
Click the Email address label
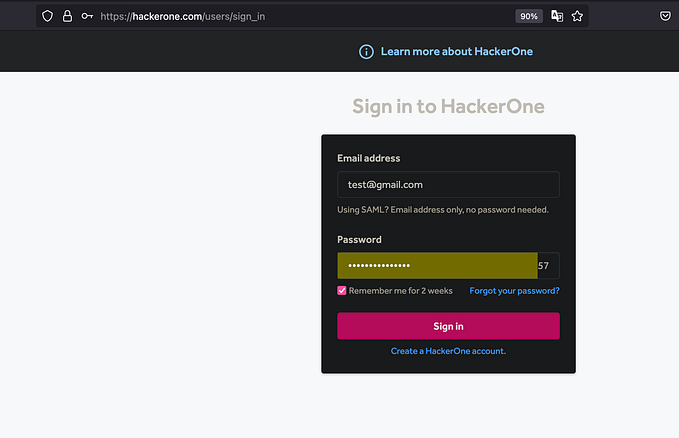369,158
